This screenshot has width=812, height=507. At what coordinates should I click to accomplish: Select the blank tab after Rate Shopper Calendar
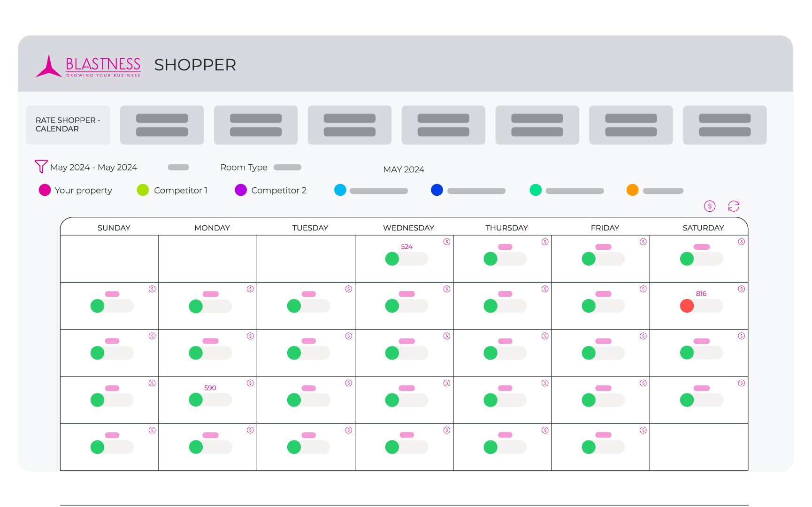162,125
